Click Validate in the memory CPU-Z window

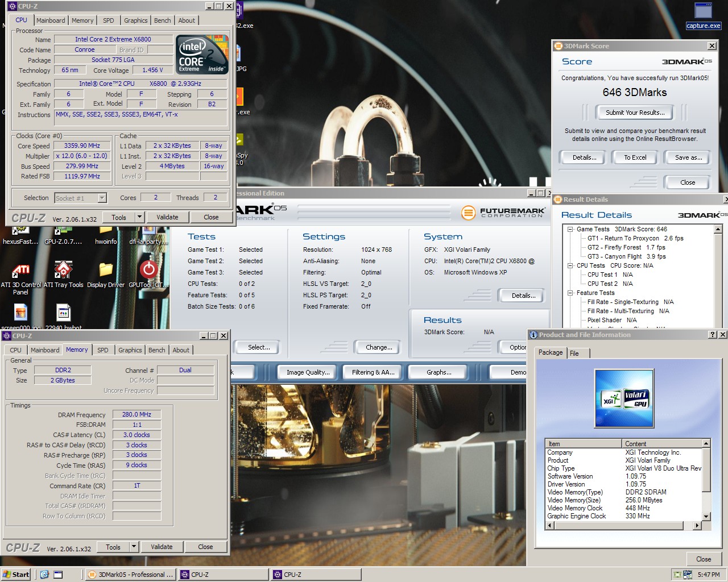162,547
